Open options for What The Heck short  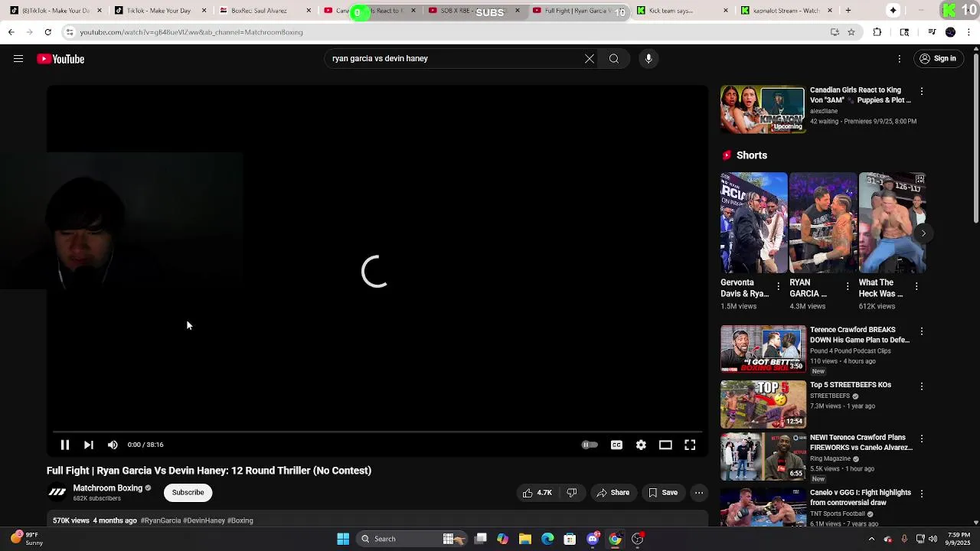tap(916, 286)
